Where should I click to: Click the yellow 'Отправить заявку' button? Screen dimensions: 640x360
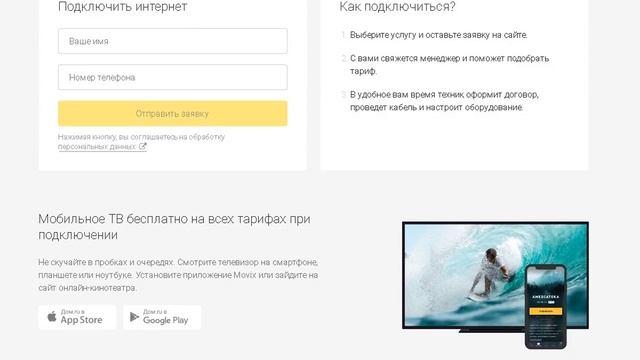pyautogui.click(x=173, y=113)
